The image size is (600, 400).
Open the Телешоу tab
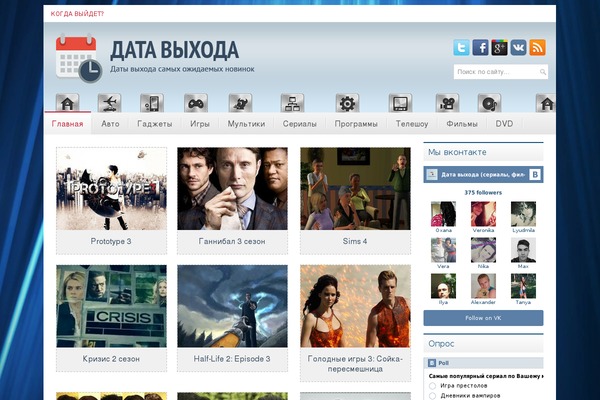(412, 124)
